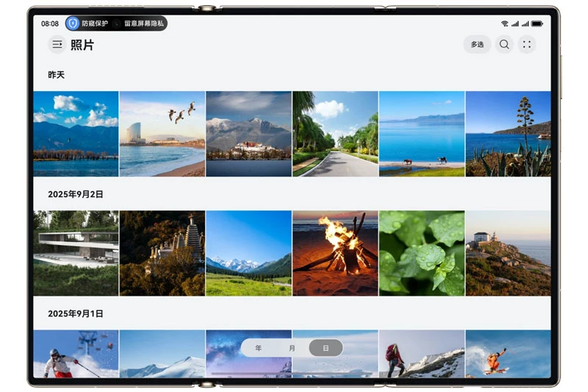Image resolution: width=588 pixels, height=392 pixels.
Task: Open the blue mountain lake with clouds photo
Action: [x=76, y=134]
